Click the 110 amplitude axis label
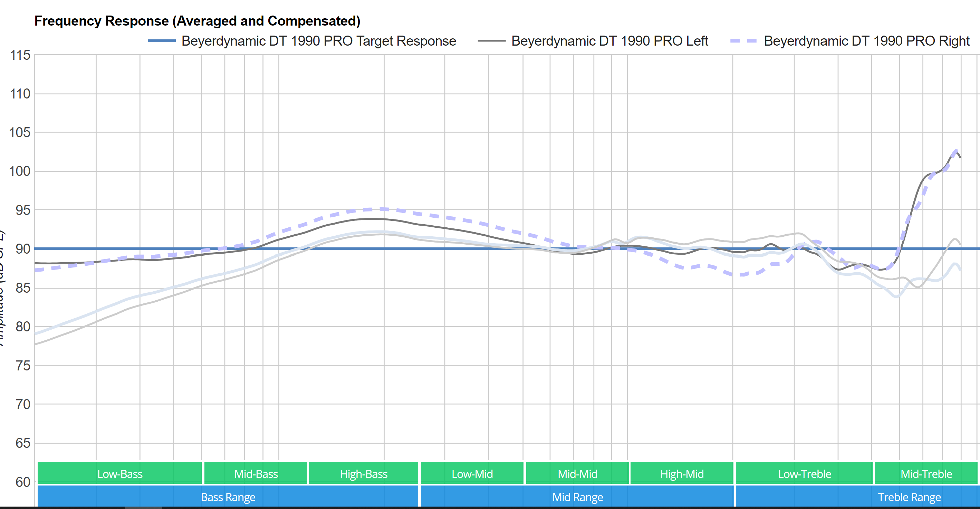980x509 pixels. tap(20, 94)
